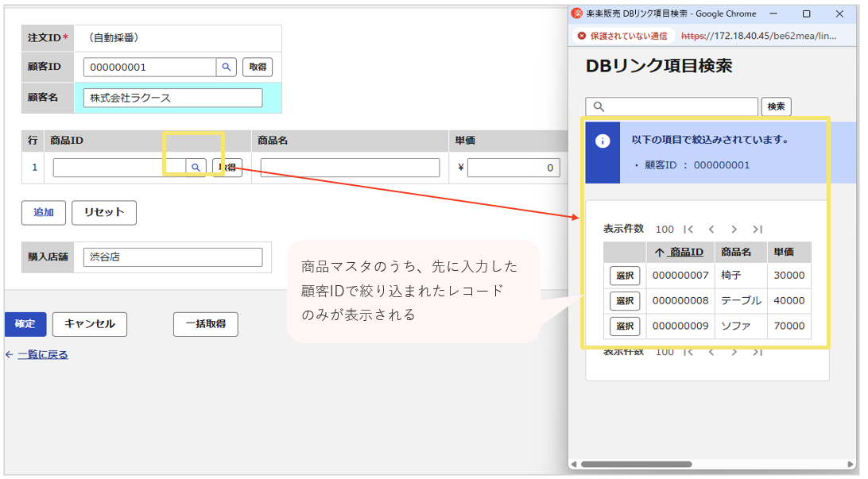Sort by 商品ID column header
This screenshot has width=868, height=479.
[680, 252]
